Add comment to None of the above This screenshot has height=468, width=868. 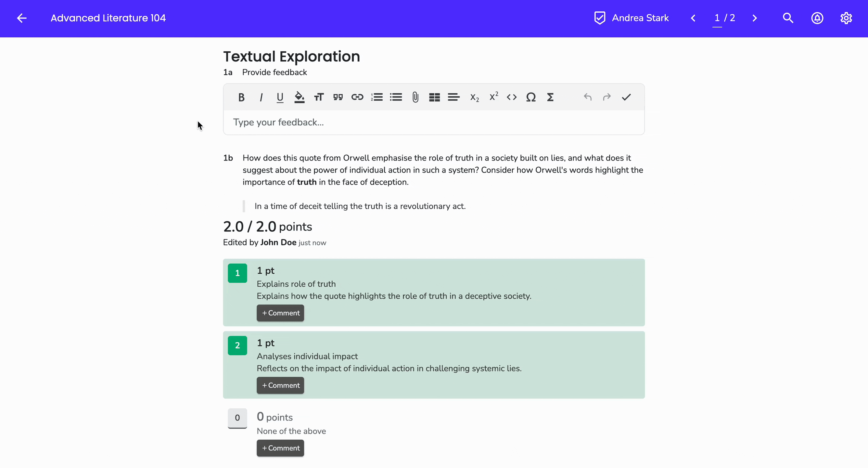(x=280, y=448)
